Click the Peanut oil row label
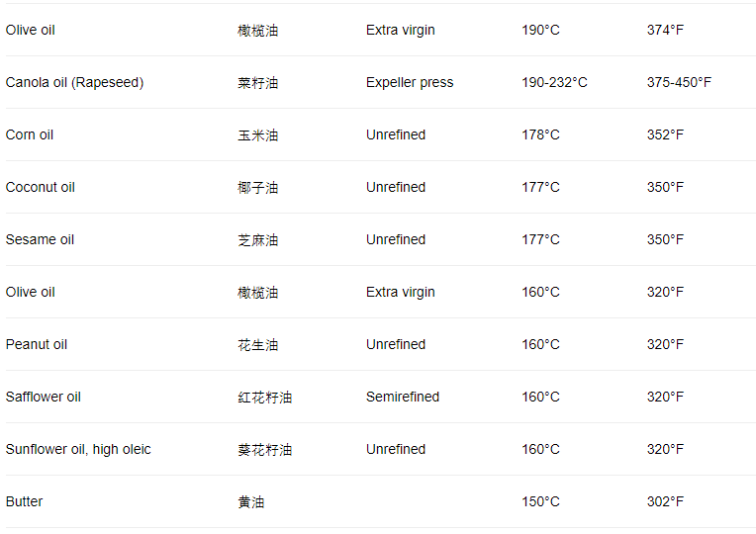 tap(37, 344)
